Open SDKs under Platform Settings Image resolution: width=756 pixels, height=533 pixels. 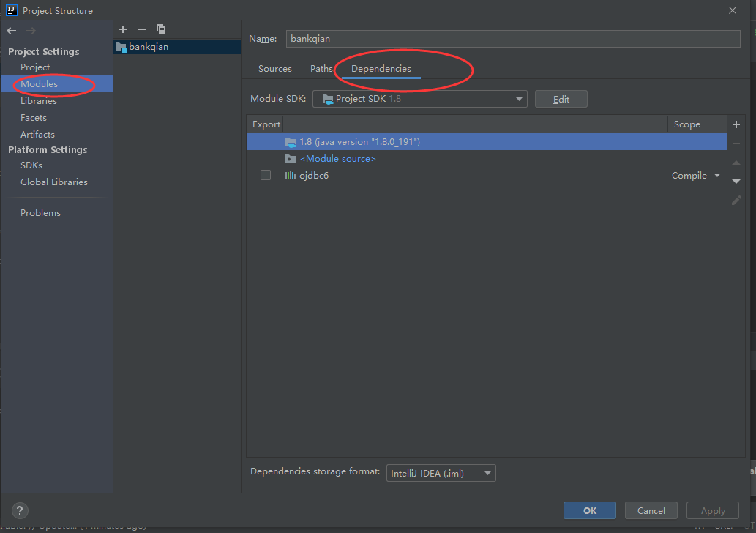click(31, 165)
